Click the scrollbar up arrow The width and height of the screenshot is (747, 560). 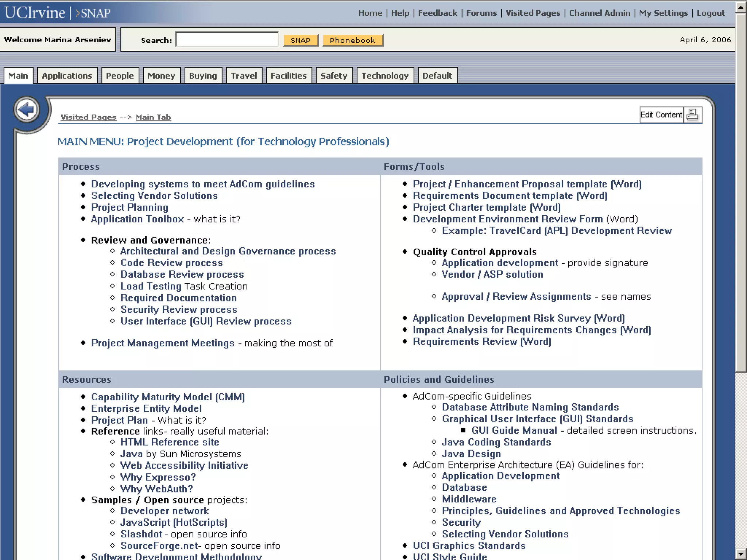[741, 7]
